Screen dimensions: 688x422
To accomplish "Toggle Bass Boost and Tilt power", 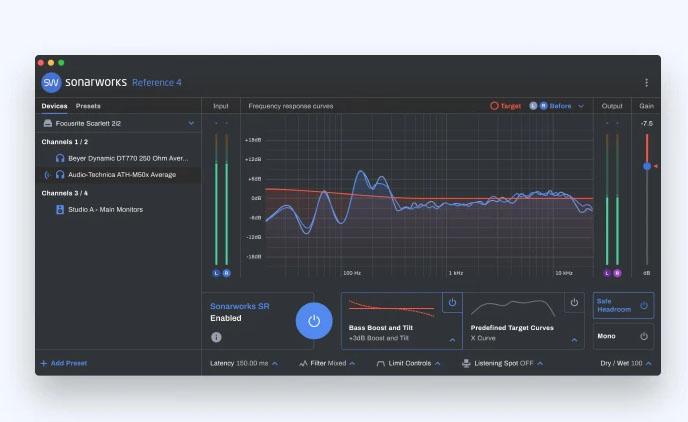I will (452, 302).
